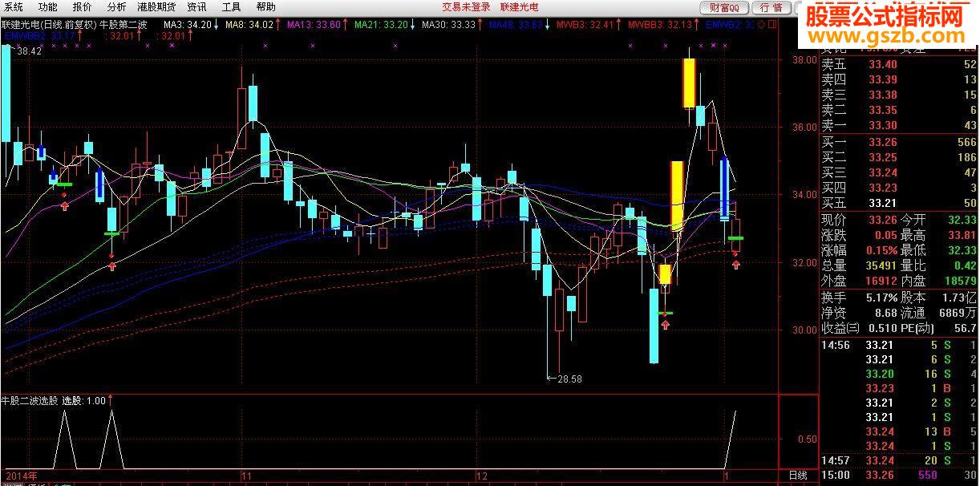Click the 买四 price 33.23

point(882,188)
